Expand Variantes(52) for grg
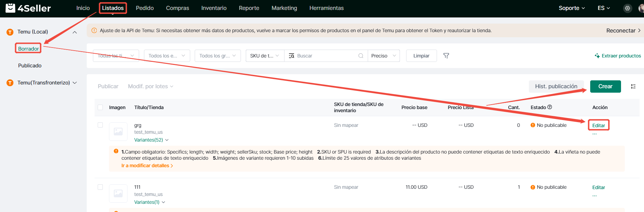 click(151, 140)
